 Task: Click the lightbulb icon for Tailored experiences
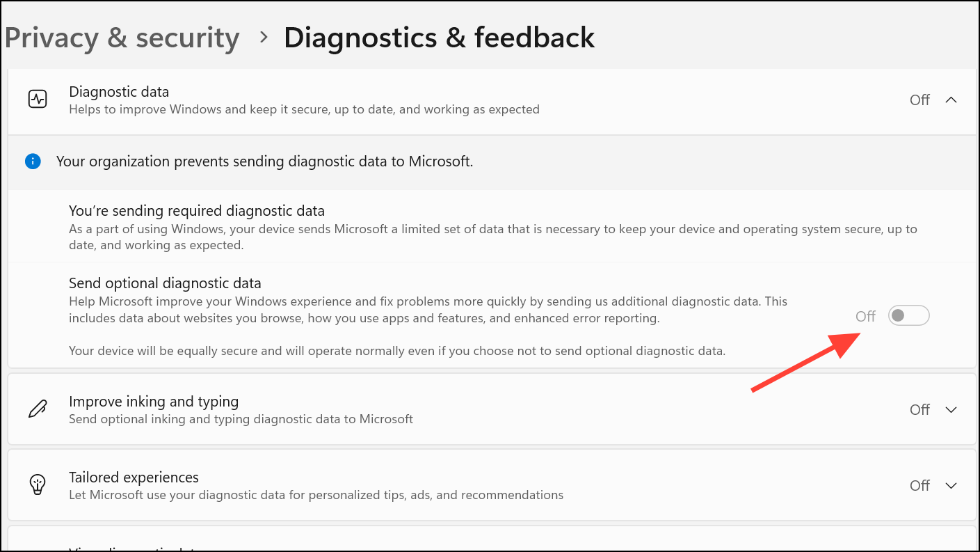click(x=37, y=485)
